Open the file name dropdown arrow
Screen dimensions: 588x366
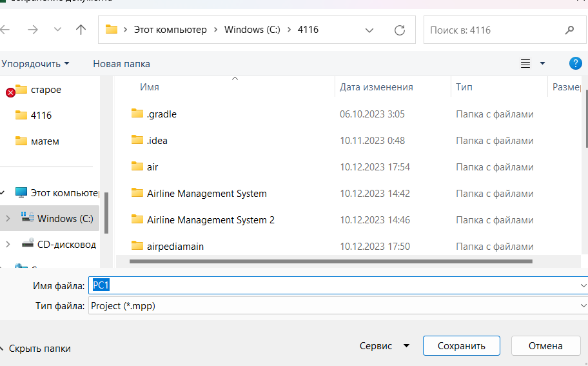[x=583, y=286]
